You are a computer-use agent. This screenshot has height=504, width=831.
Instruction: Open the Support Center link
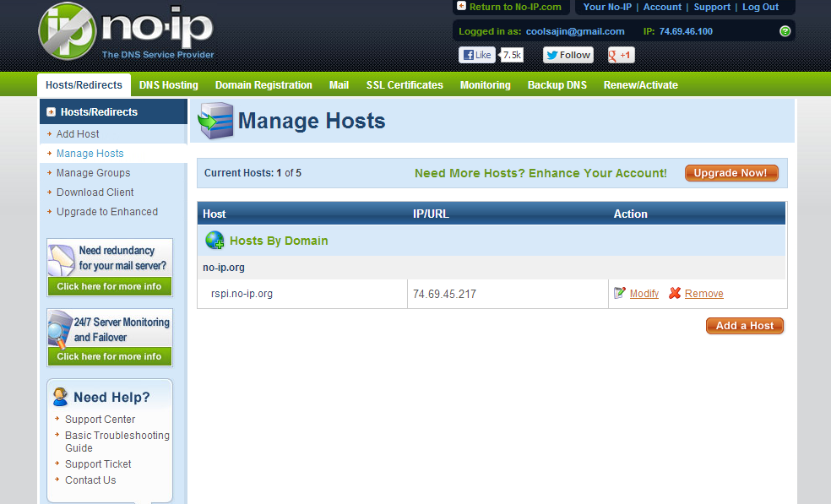100,420
